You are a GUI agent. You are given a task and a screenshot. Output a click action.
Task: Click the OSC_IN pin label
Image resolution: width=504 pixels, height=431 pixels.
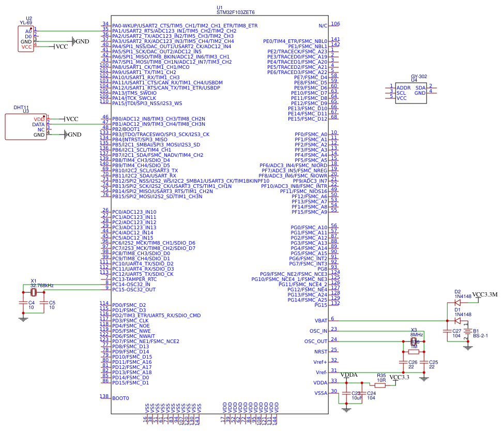(x=318, y=331)
